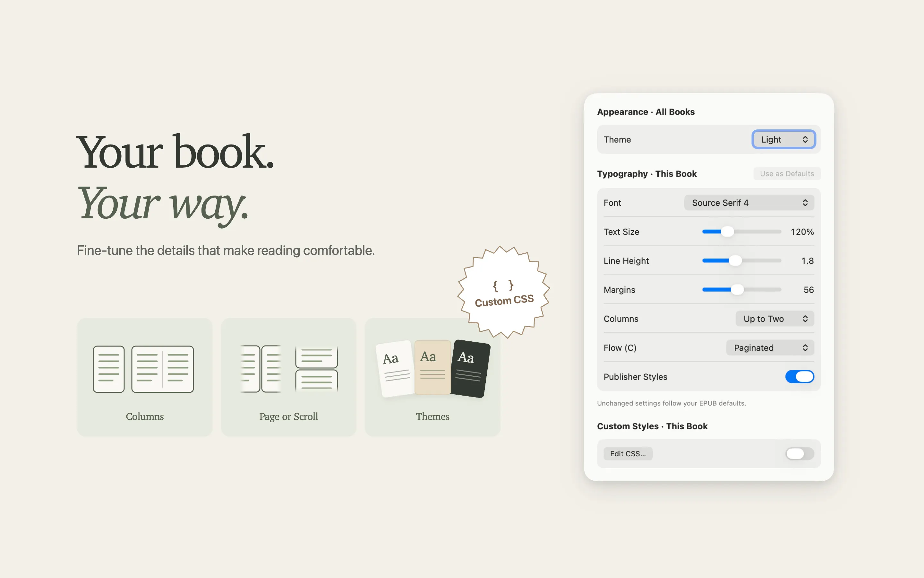
Task: Click the Text Size slider
Action: click(741, 232)
